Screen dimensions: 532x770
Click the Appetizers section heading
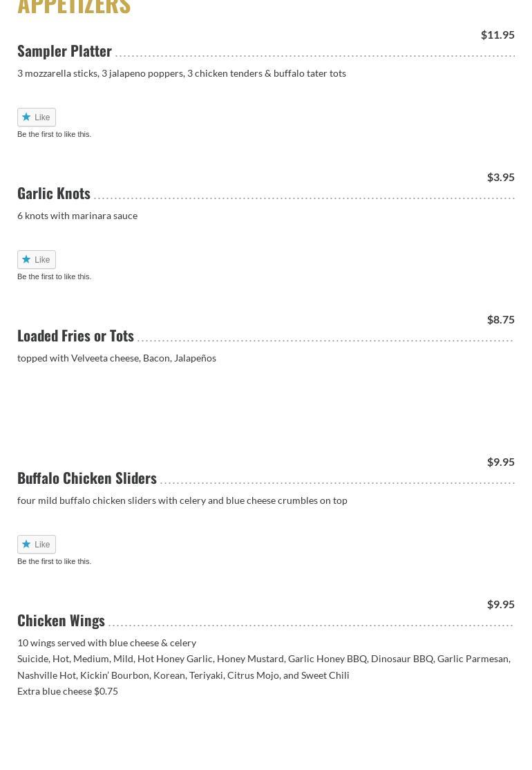coord(74,7)
